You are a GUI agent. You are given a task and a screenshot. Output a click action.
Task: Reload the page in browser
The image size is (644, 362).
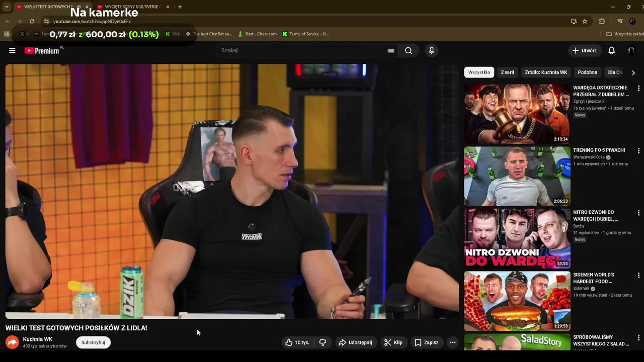[32, 21]
